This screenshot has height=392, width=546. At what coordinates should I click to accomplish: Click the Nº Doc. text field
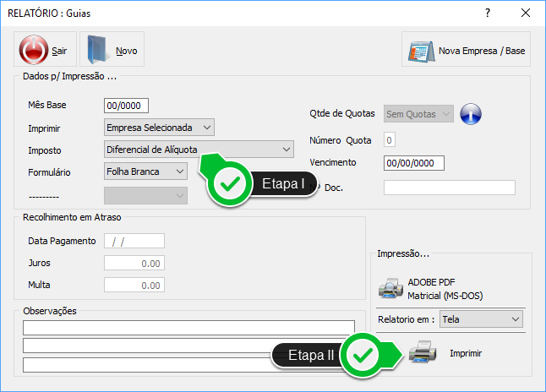(x=449, y=188)
